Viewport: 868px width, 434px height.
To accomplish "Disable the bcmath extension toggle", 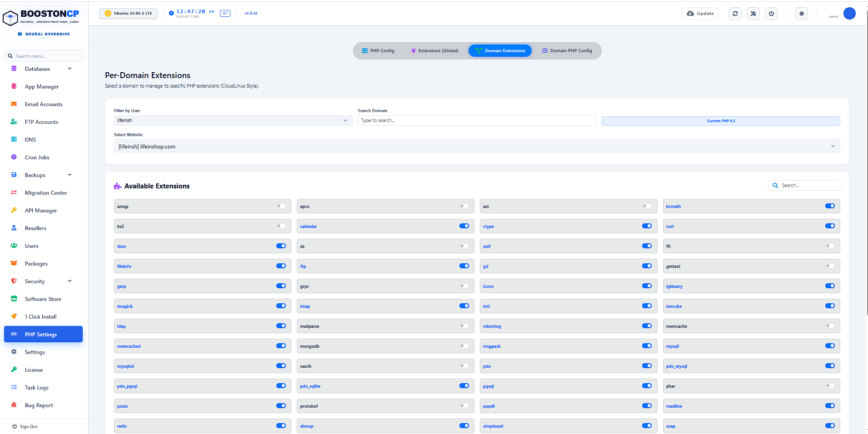I will (830, 206).
